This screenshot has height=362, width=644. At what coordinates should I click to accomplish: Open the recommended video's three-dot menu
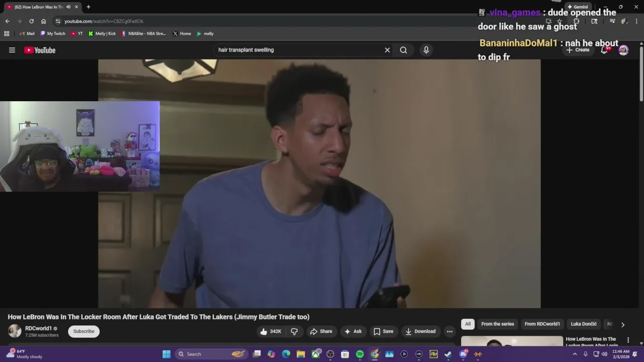coord(628,340)
